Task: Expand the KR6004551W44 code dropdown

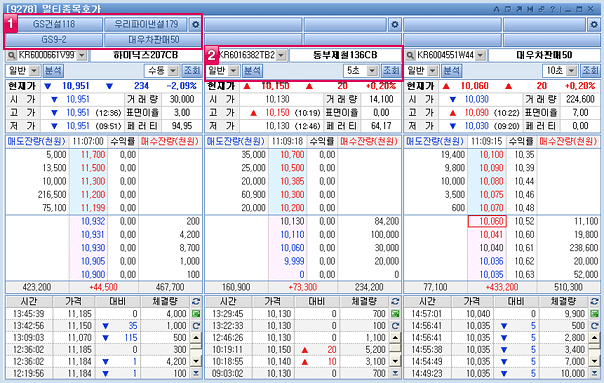Action: coord(480,55)
